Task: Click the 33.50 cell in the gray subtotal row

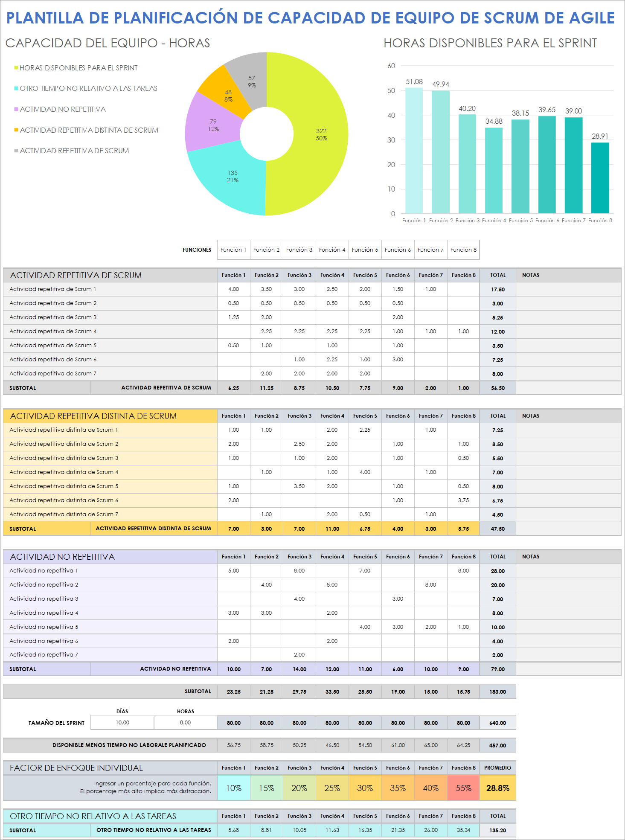Action: pos(332,692)
